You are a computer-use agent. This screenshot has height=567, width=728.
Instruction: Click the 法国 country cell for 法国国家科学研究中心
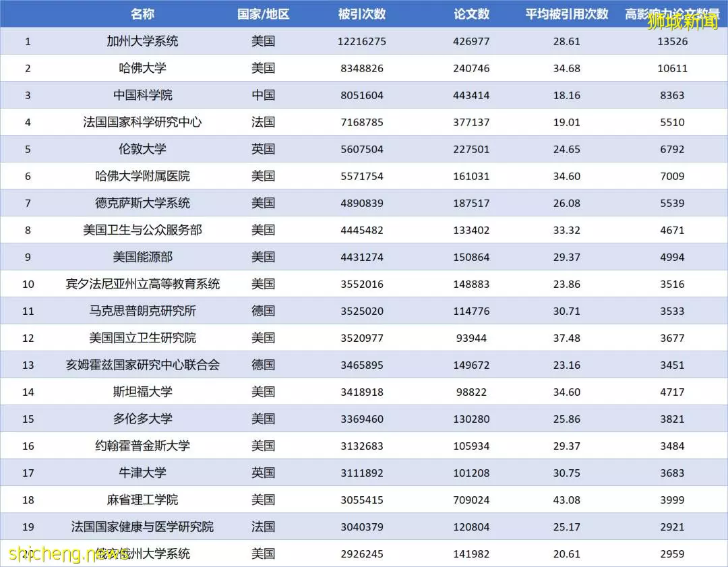(264, 122)
